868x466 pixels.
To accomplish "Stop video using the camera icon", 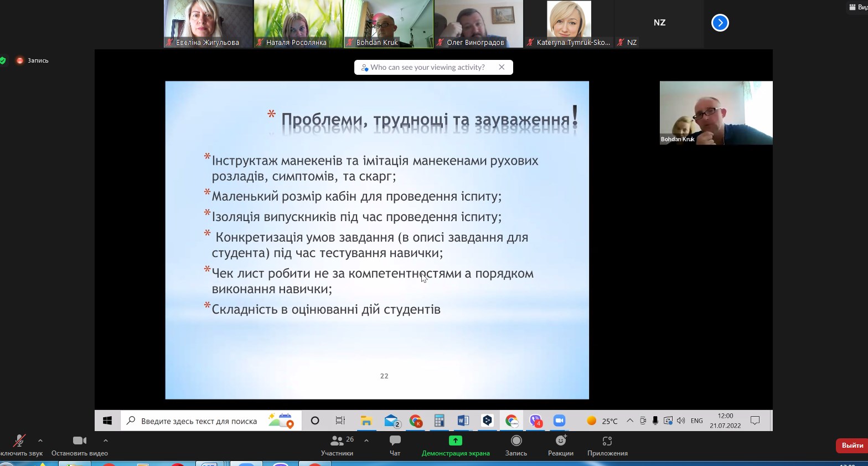I will 79,441.
